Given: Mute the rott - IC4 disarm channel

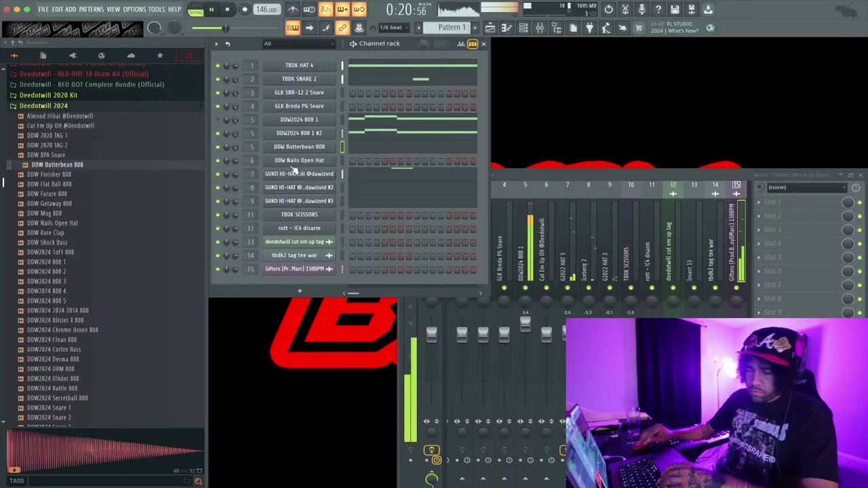Looking at the screenshot, I should (218, 228).
